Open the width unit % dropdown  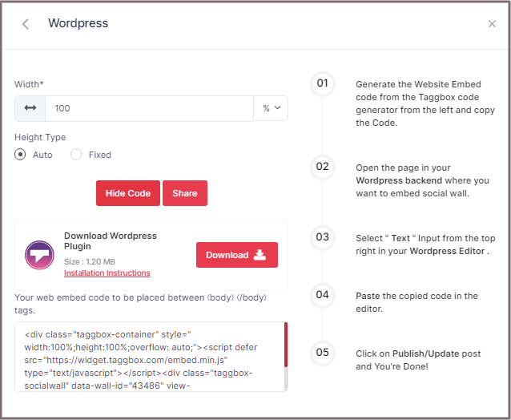point(271,108)
